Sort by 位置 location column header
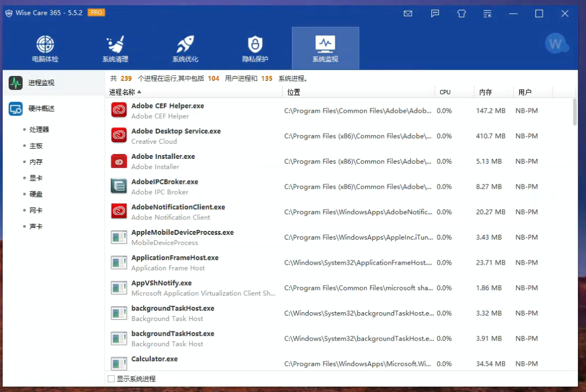Screen dimensions: 586x392 click(359, 92)
